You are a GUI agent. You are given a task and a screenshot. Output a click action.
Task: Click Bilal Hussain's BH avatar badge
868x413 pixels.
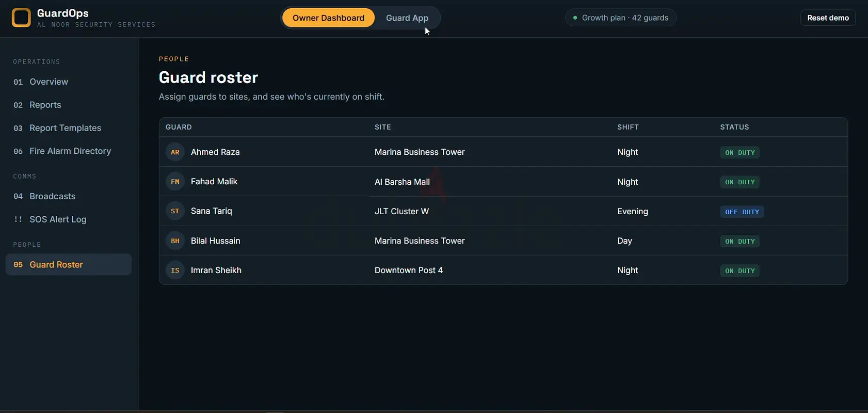pos(175,241)
